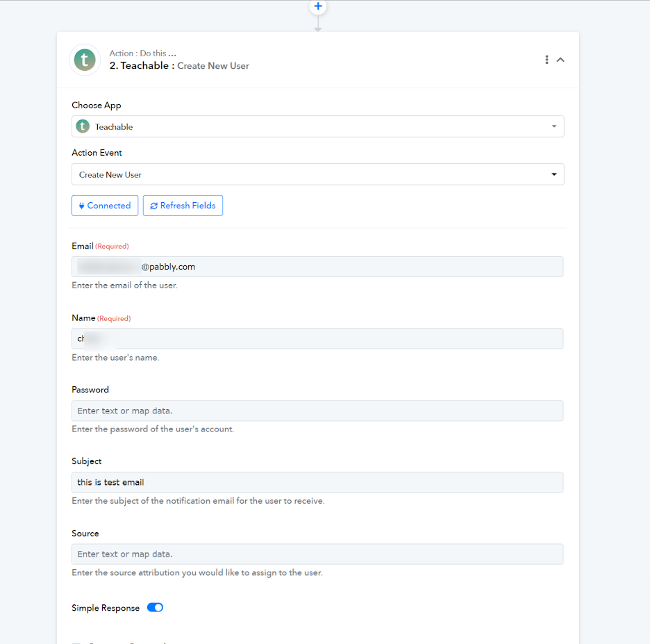Viewport: 650px width, 644px height.
Task: Expand the Action Event dropdown
Action: tap(553, 174)
